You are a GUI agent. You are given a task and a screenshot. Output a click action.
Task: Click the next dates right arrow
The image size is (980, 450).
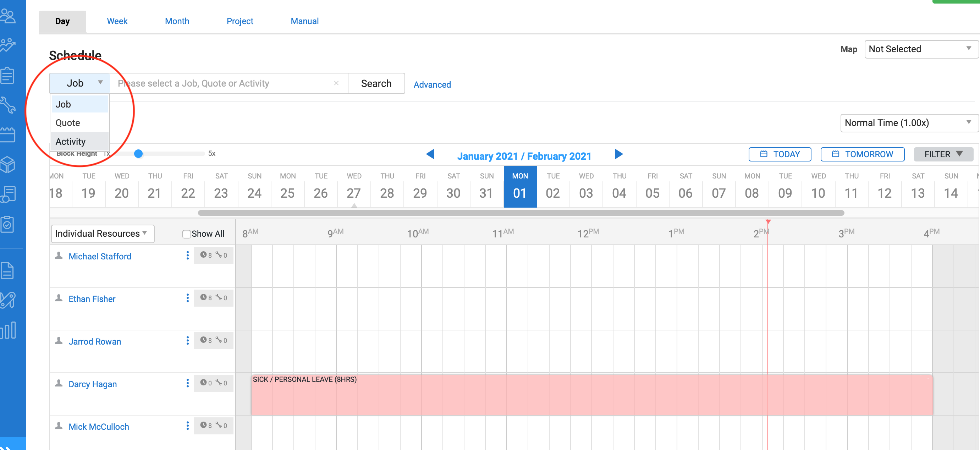pos(618,154)
